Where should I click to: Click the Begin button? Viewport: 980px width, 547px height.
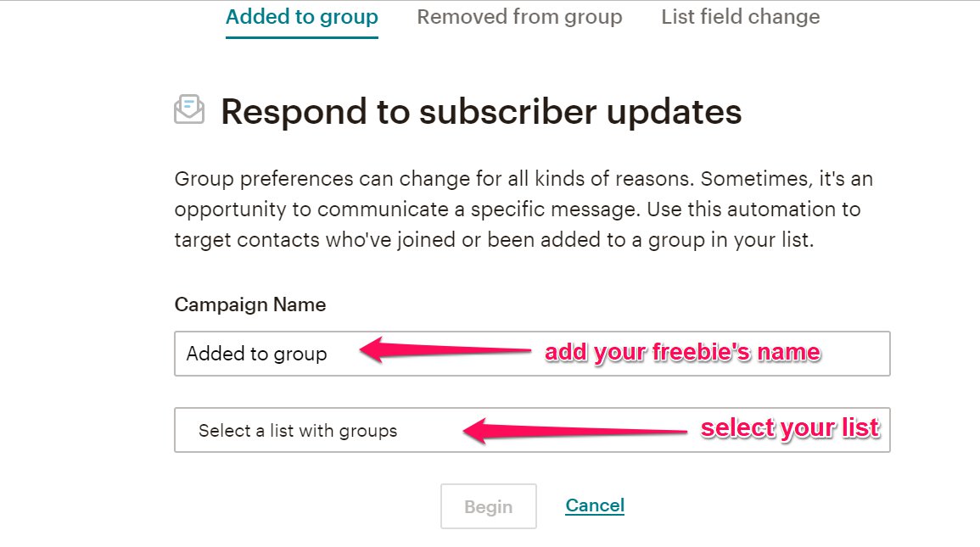click(x=488, y=506)
